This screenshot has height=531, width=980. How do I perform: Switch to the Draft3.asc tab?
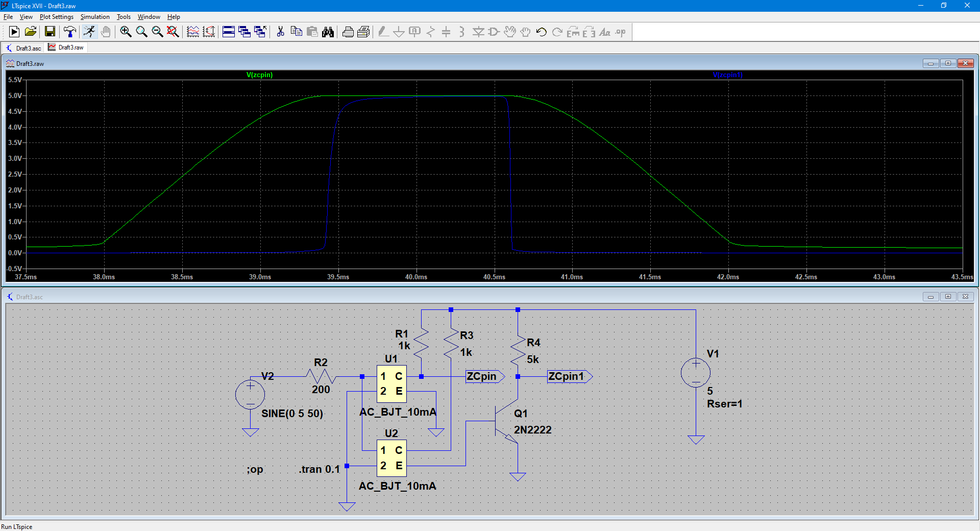[23, 48]
